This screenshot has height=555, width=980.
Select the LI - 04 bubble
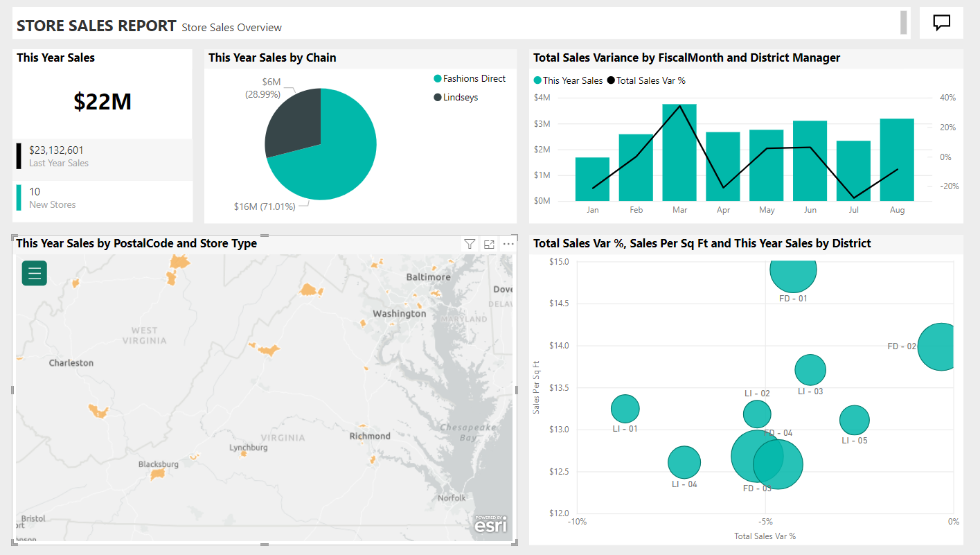point(684,462)
